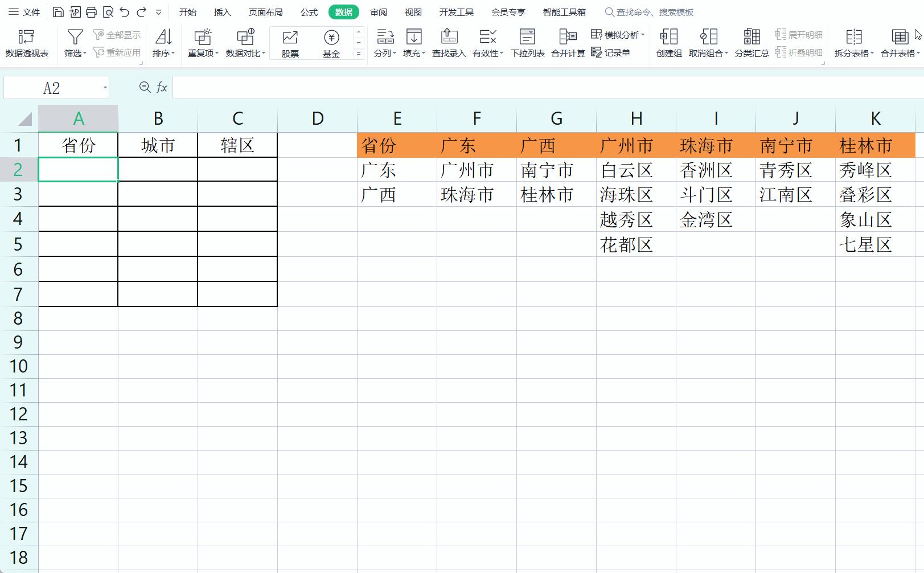
Task: Select the 股票 stock data type
Action: pyautogui.click(x=290, y=43)
